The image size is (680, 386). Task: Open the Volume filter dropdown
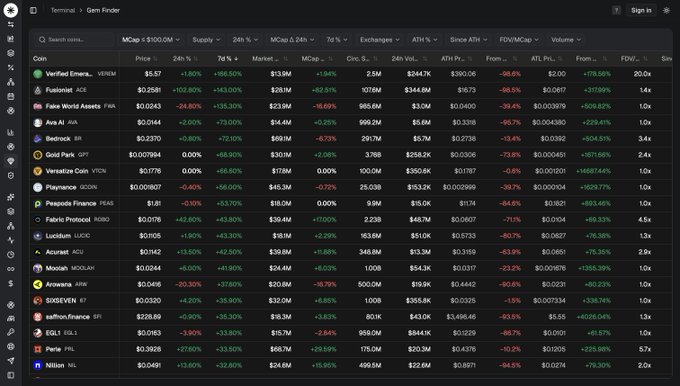tap(566, 39)
